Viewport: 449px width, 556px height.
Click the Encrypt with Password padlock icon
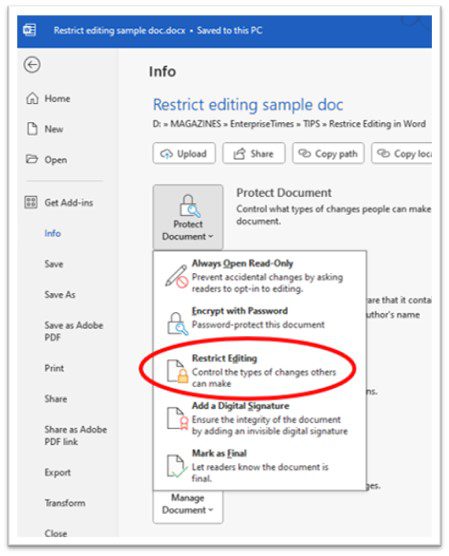click(x=177, y=323)
